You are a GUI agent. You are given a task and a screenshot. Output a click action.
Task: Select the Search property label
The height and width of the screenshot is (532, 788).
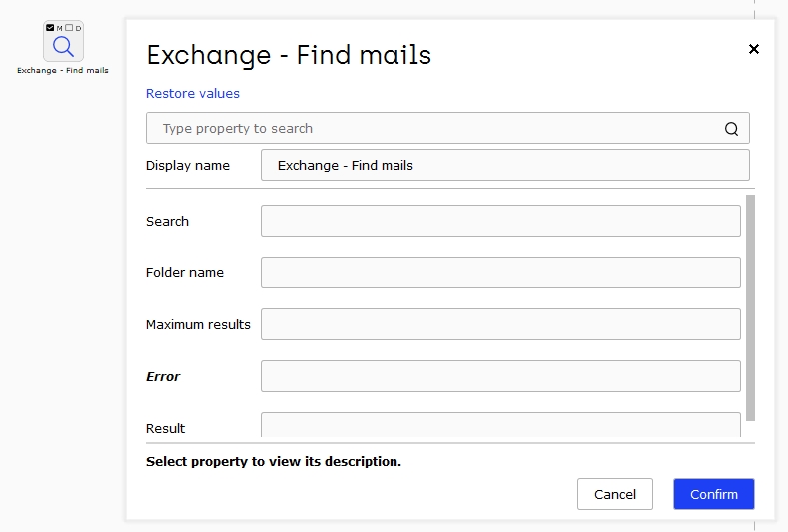pyautogui.click(x=167, y=221)
